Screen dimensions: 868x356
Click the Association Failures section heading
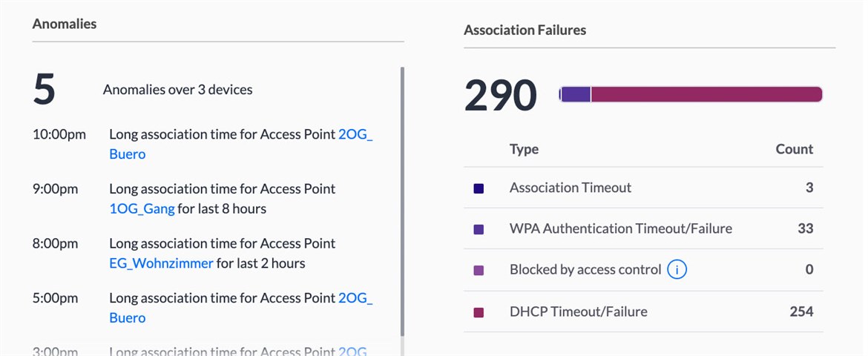point(525,30)
